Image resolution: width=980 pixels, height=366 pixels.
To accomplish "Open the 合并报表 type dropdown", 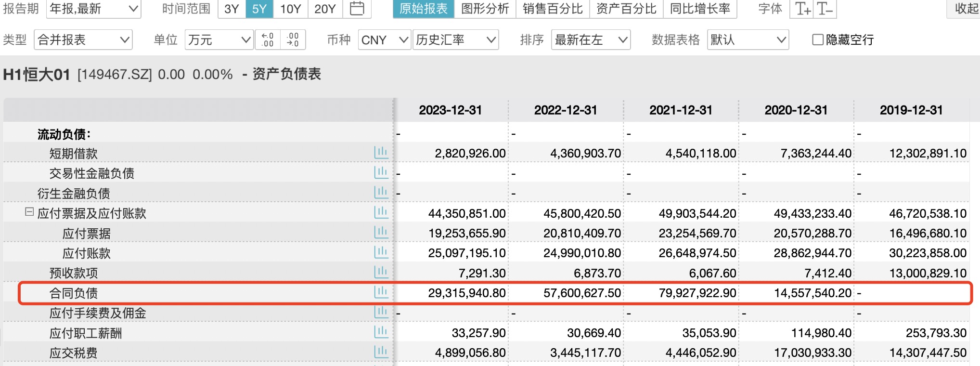I will click(x=83, y=39).
